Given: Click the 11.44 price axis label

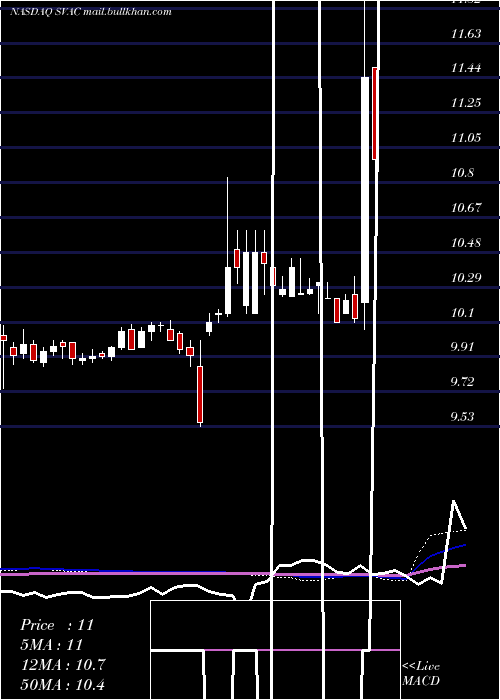Looking at the screenshot, I should tap(466, 68).
